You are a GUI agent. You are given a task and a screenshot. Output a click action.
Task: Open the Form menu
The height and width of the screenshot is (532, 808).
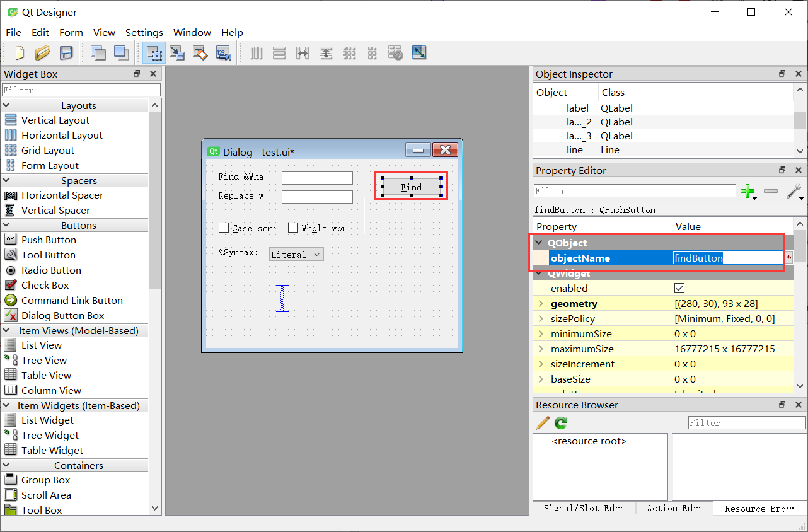coord(71,32)
